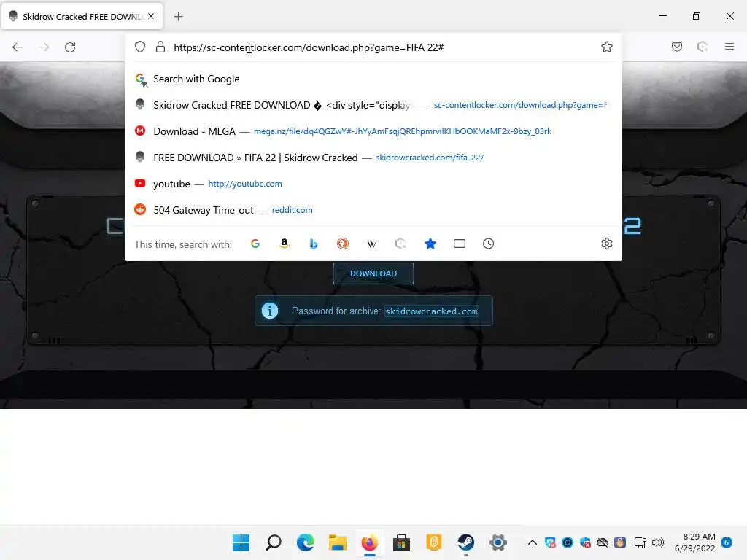The height and width of the screenshot is (560, 747).
Task: Select the FIFA 22 Skidrow Cracked suggestion
Action: tap(373, 157)
